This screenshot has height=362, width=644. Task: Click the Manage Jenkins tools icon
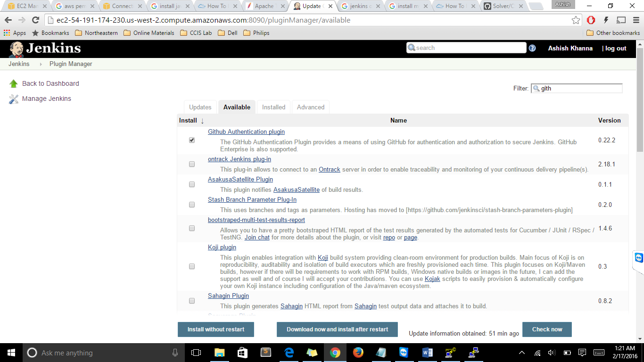click(x=14, y=99)
